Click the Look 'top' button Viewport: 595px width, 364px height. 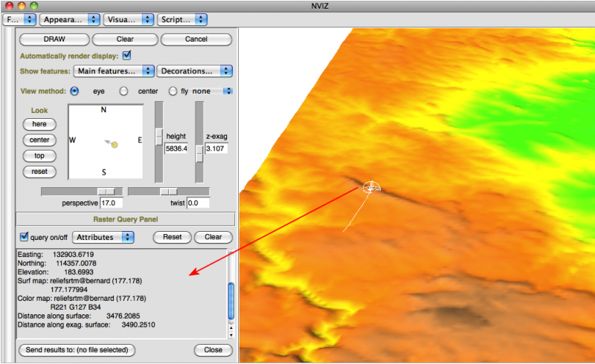coord(39,156)
